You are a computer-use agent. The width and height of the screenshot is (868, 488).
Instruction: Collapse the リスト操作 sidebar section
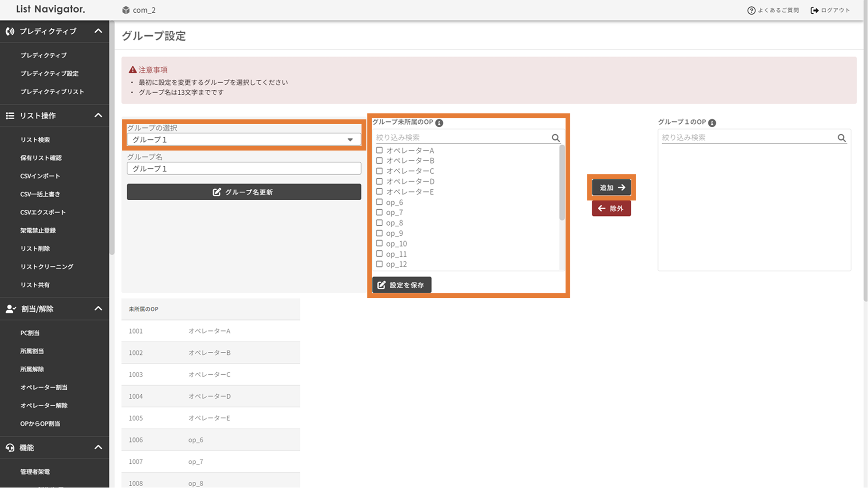98,116
